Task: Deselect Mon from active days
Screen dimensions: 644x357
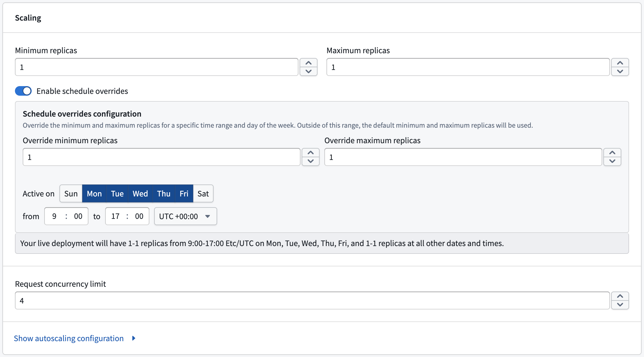Action: click(94, 194)
